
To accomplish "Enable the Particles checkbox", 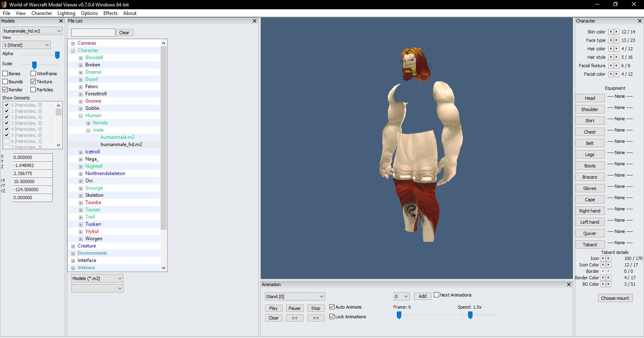I will 33,90.
